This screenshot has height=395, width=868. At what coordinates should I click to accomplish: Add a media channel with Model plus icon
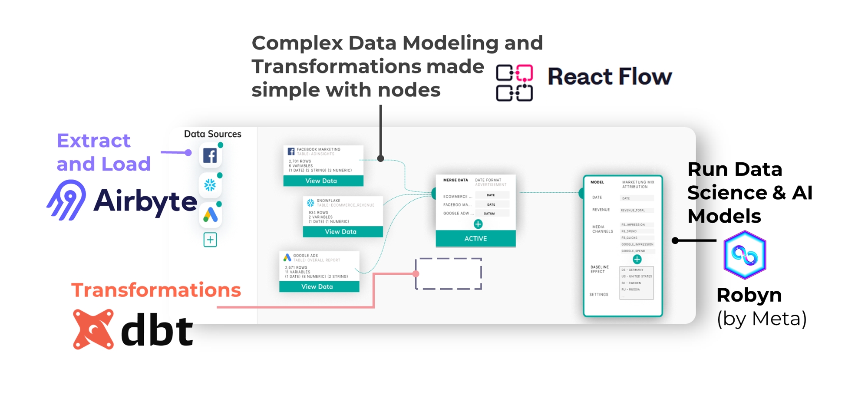tap(637, 259)
